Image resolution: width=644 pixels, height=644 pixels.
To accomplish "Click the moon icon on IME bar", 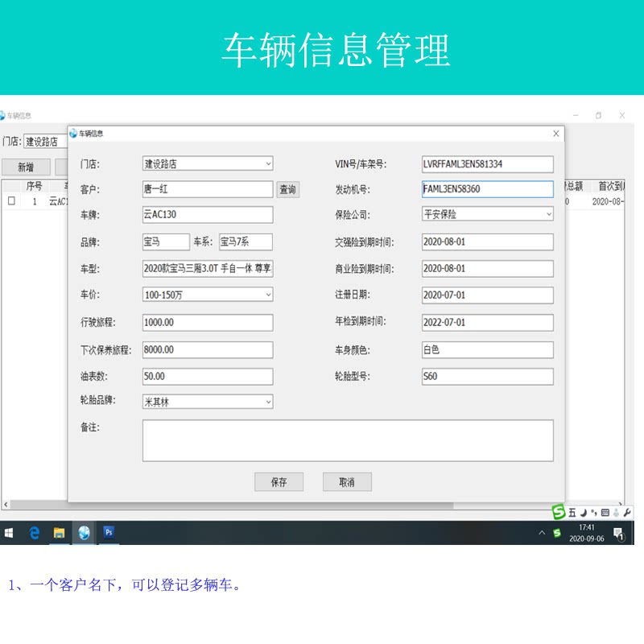I will (583, 512).
